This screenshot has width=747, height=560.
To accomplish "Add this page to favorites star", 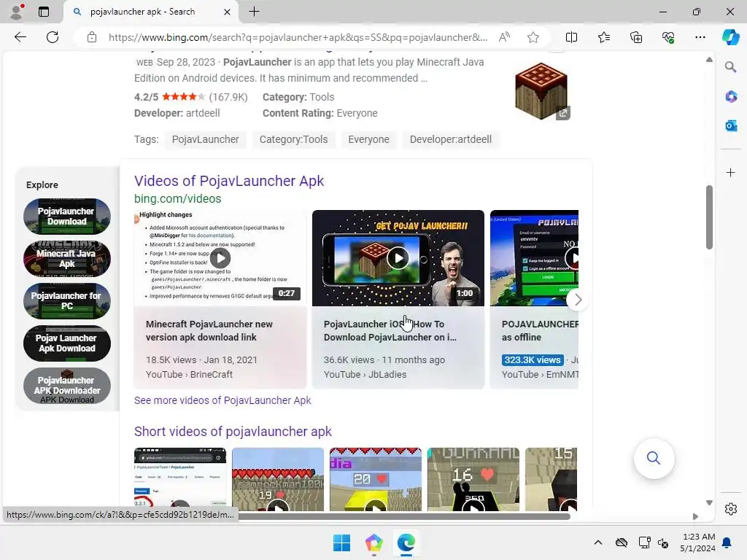I will (533, 37).
